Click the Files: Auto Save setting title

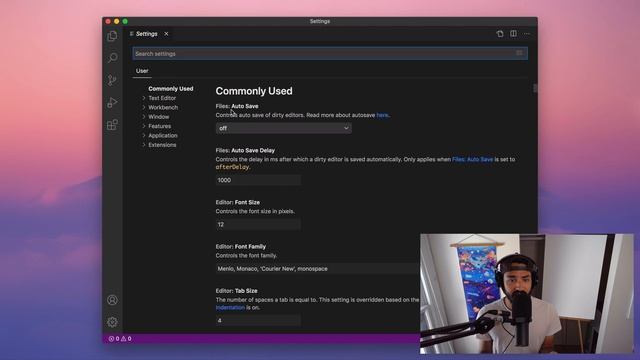[x=237, y=106]
